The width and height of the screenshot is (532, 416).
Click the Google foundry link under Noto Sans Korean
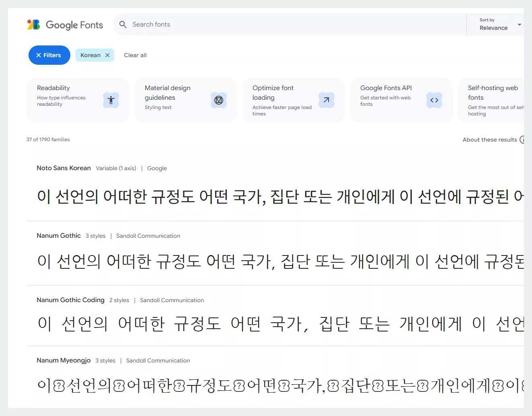157,168
